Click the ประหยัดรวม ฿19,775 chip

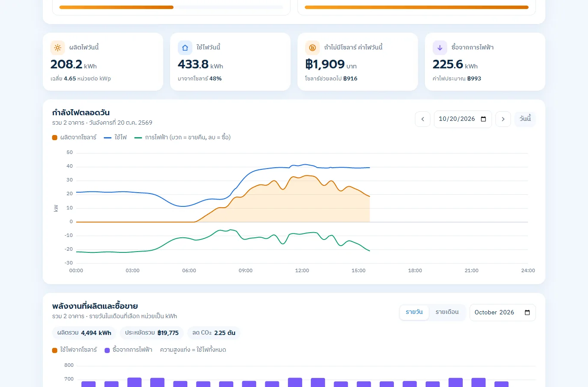[152, 333]
